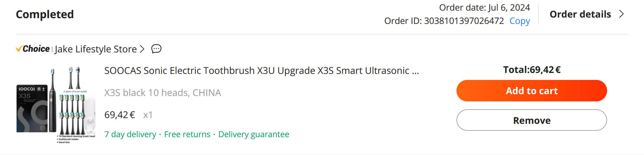
Task: Click the Delivery guarantee label
Action: tap(253, 134)
